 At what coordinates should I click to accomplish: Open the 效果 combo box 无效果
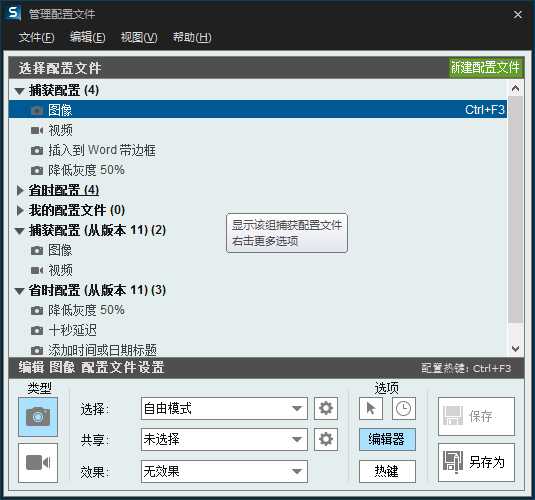[224, 471]
